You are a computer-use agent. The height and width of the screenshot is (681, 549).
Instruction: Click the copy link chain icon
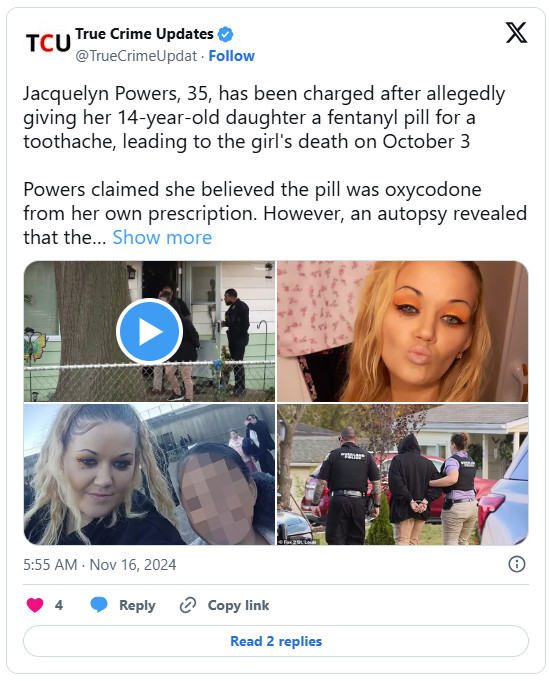point(188,605)
